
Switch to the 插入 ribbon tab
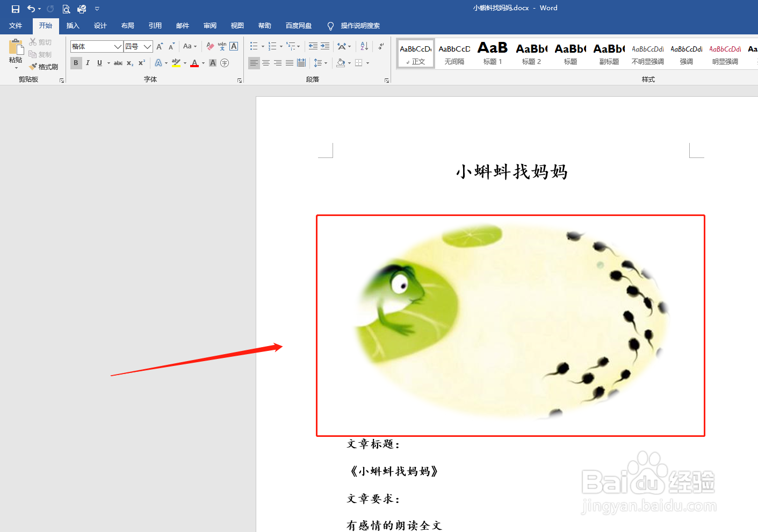(x=73, y=25)
